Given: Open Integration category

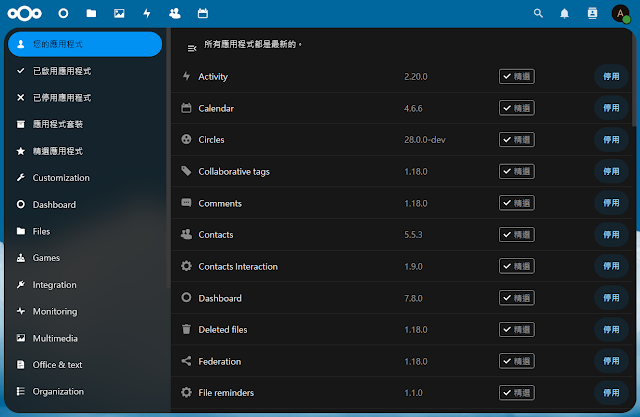Looking at the screenshot, I should pos(85,284).
